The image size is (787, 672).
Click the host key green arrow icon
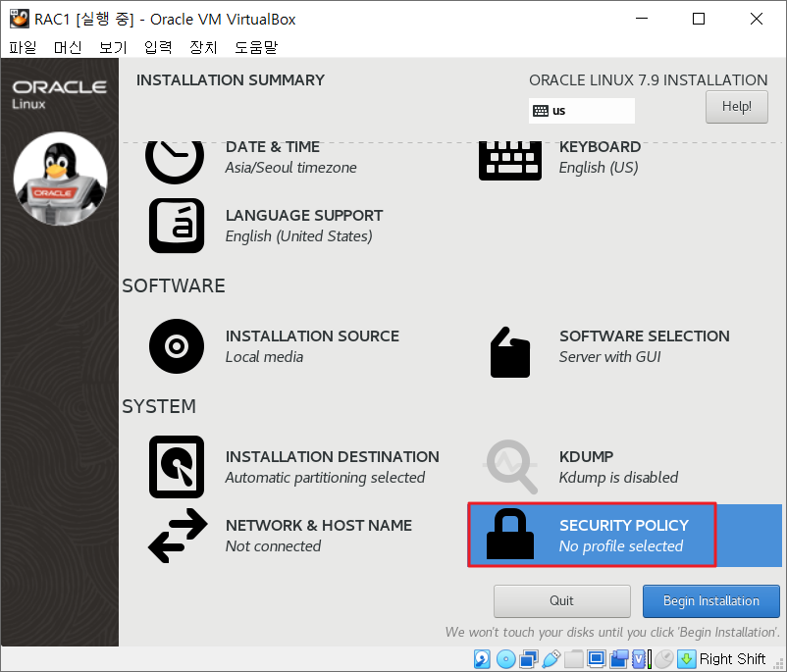coord(687,659)
